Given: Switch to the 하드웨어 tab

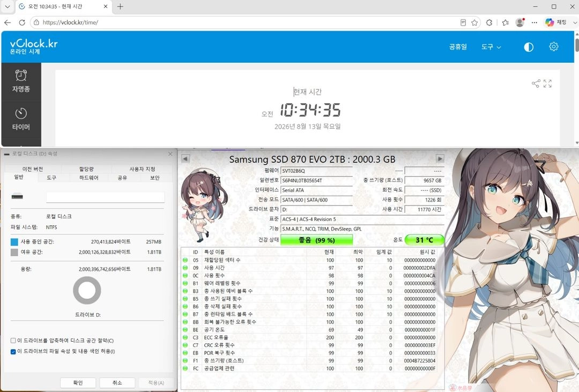Looking at the screenshot, I should pyautogui.click(x=89, y=177).
